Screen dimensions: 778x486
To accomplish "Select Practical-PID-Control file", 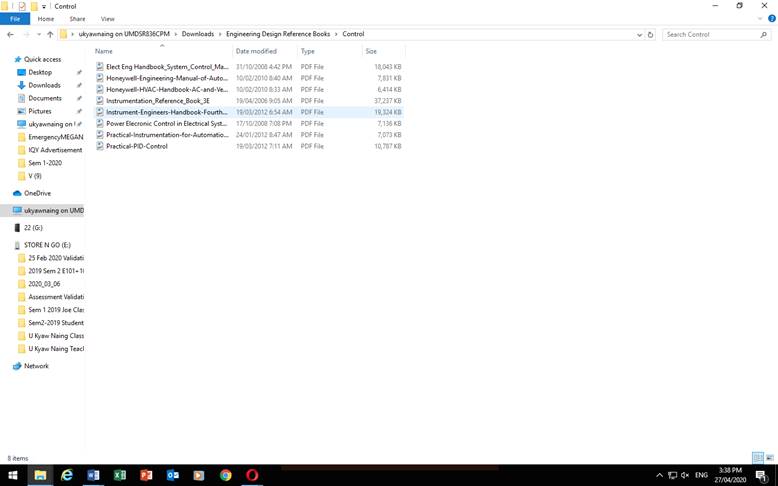I will click(x=248, y=146).
